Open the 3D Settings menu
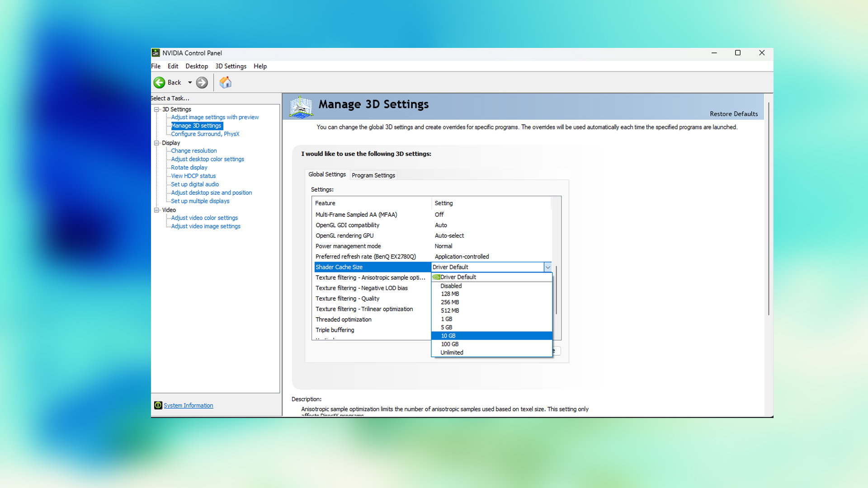Viewport: 868px width, 488px height. click(x=231, y=66)
